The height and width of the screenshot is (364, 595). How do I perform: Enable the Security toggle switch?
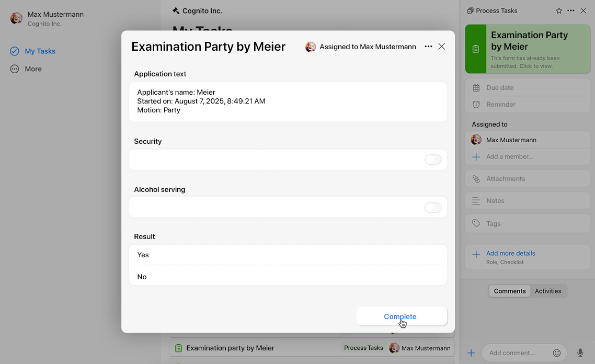433,160
